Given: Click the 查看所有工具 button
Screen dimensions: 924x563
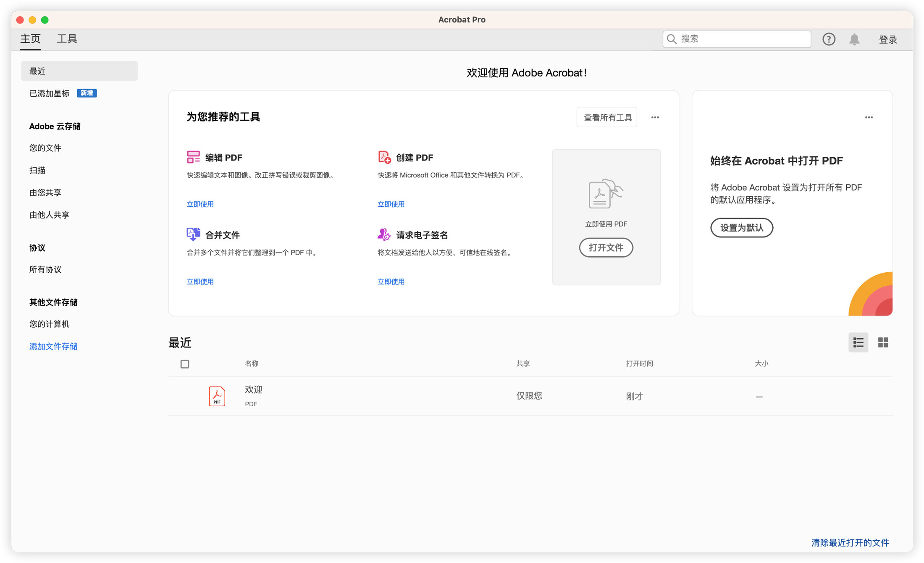Looking at the screenshot, I should tap(607, 117).
